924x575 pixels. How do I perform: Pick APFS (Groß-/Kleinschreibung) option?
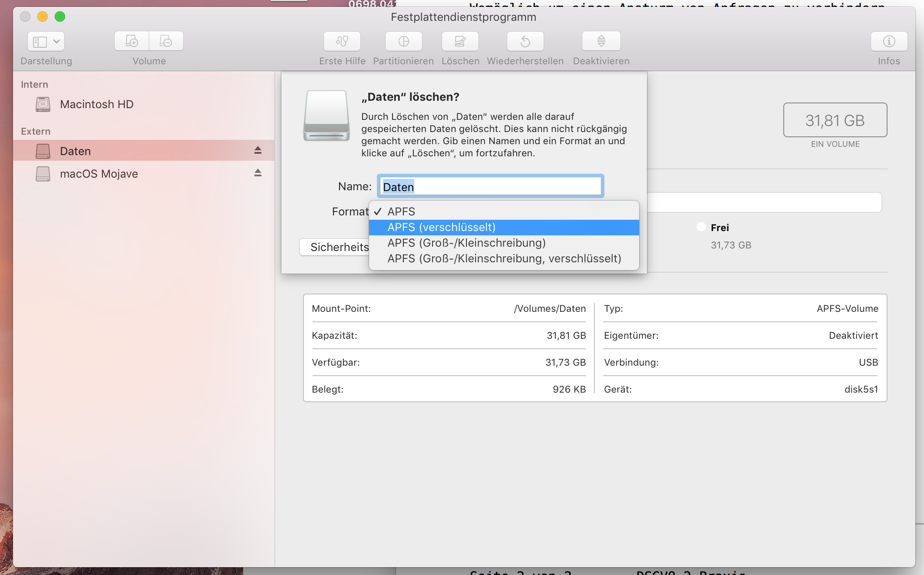(x=466, y=243)
